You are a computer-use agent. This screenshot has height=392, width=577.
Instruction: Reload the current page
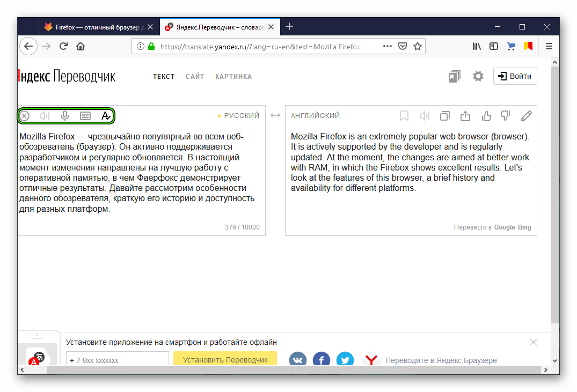(x=64, y=46)
